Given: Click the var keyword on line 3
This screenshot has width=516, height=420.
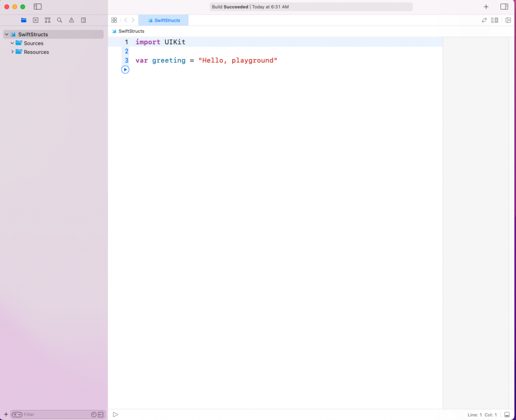Looking at the screenshot, I should click(142, 61).
